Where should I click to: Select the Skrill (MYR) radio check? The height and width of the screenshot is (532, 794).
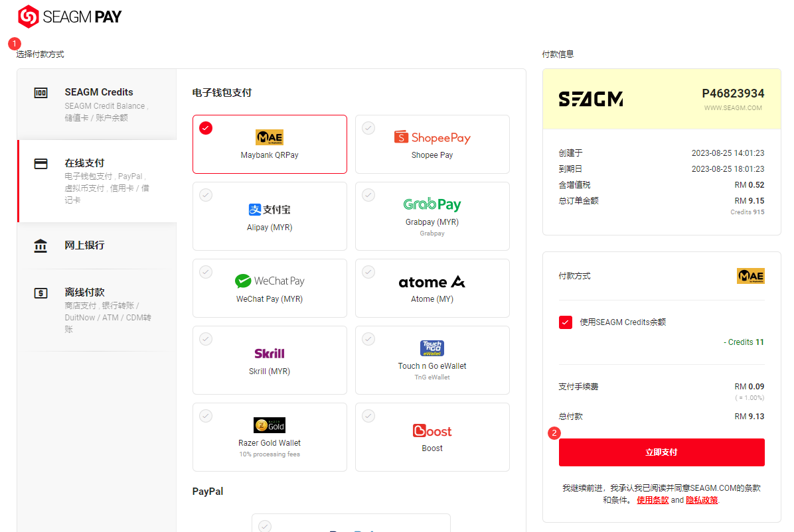[x=206, y=339]
